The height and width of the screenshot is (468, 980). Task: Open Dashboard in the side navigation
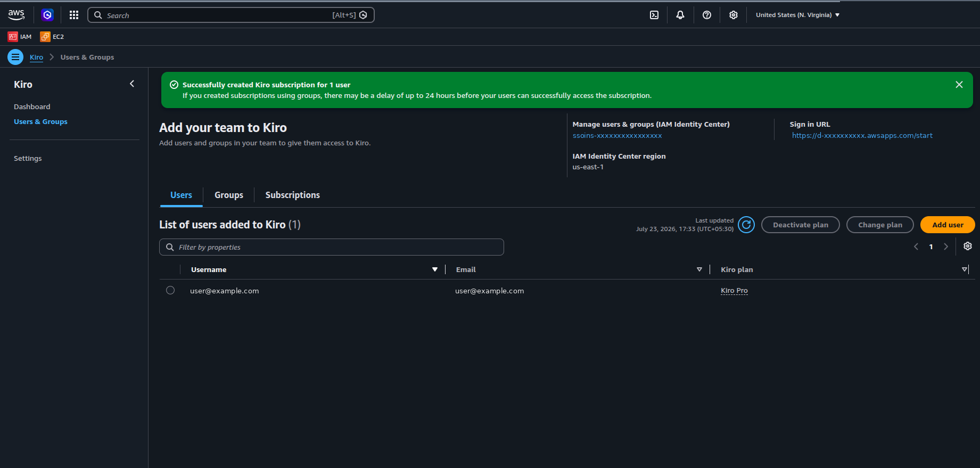point(32,106)
